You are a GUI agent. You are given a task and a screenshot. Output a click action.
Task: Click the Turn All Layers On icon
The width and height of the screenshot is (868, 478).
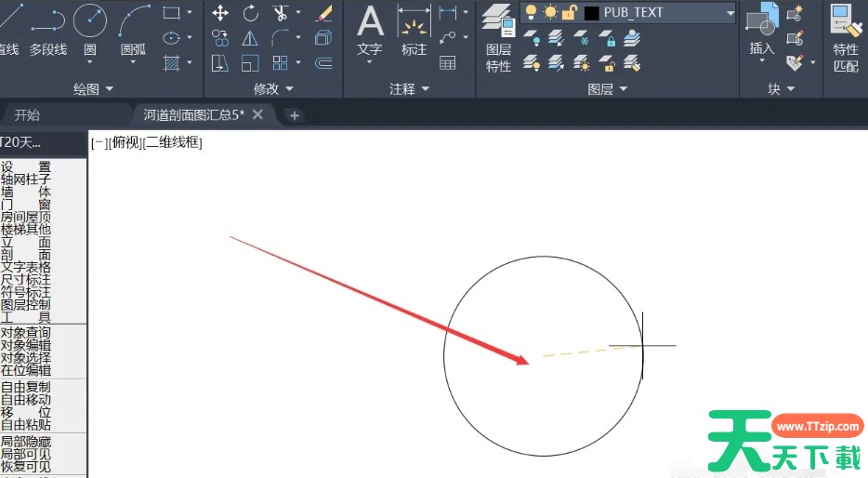532,63
